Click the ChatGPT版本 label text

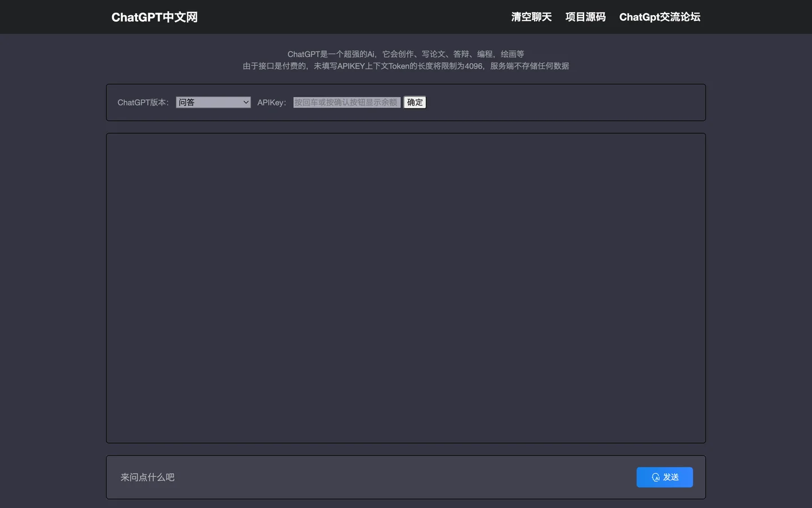point(143,103)
